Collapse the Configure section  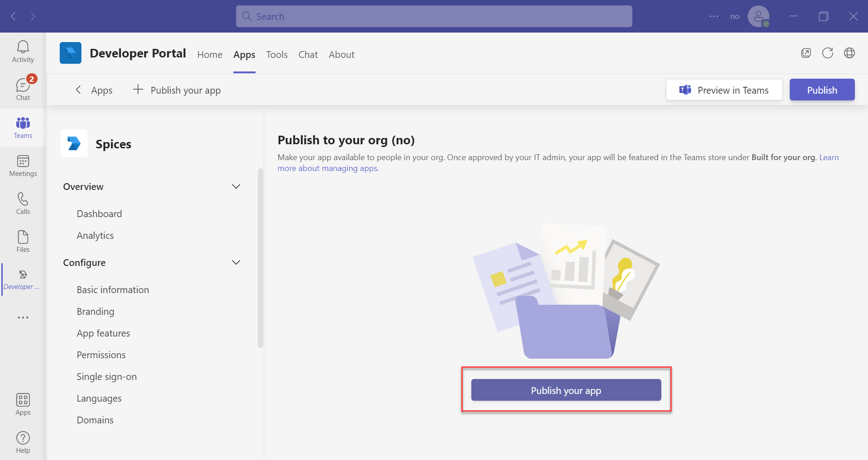click(236, 262)
